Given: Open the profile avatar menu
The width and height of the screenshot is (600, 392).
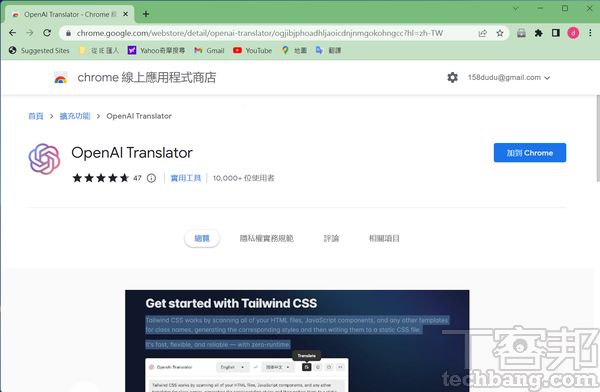Looking at the screenshot, I should [573, 33].
